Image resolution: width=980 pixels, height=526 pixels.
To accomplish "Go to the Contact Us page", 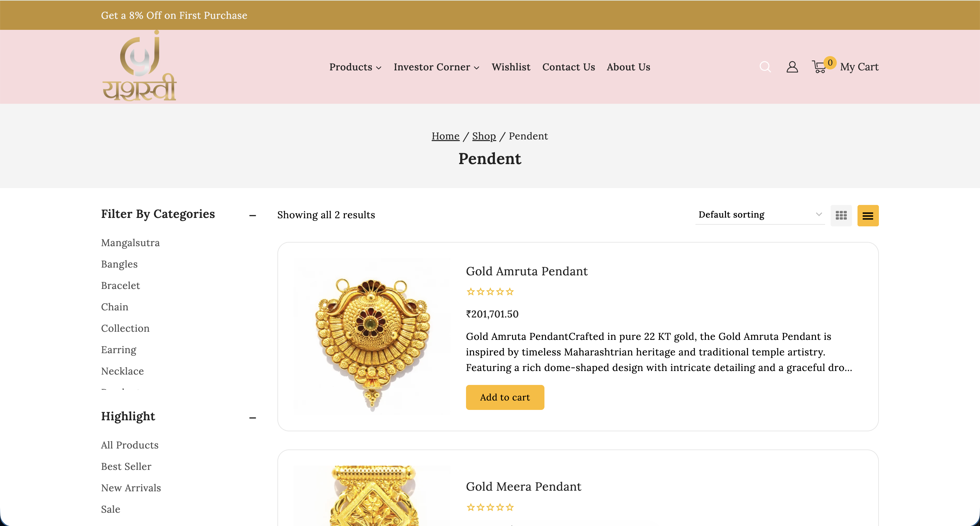I will [568, 67].
